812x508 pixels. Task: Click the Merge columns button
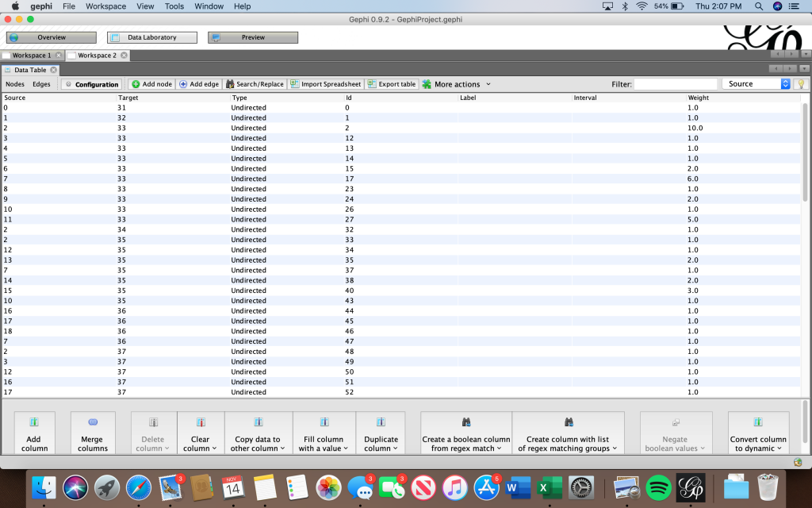tap(93, 433)
